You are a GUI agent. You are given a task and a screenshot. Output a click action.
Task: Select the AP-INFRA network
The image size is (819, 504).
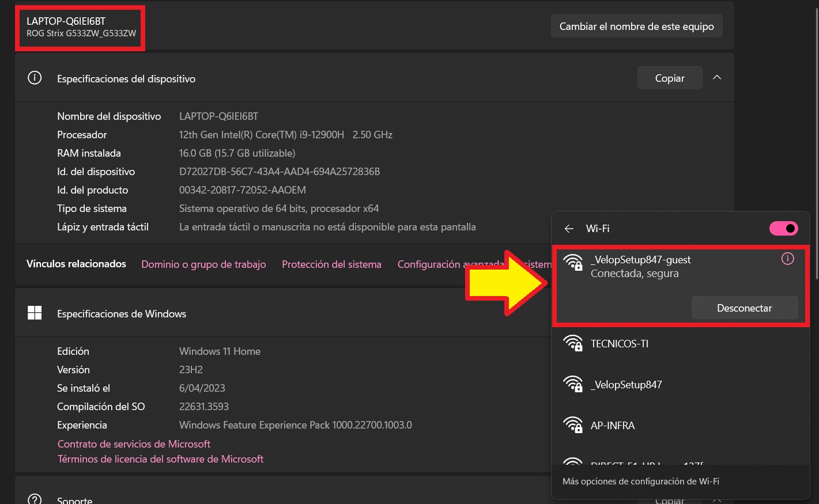613,426
